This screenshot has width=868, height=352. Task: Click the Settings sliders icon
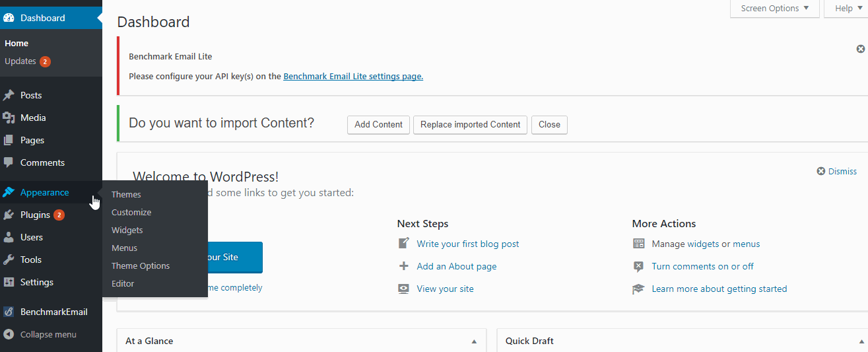pyautogui.click(x=9, y=282)
